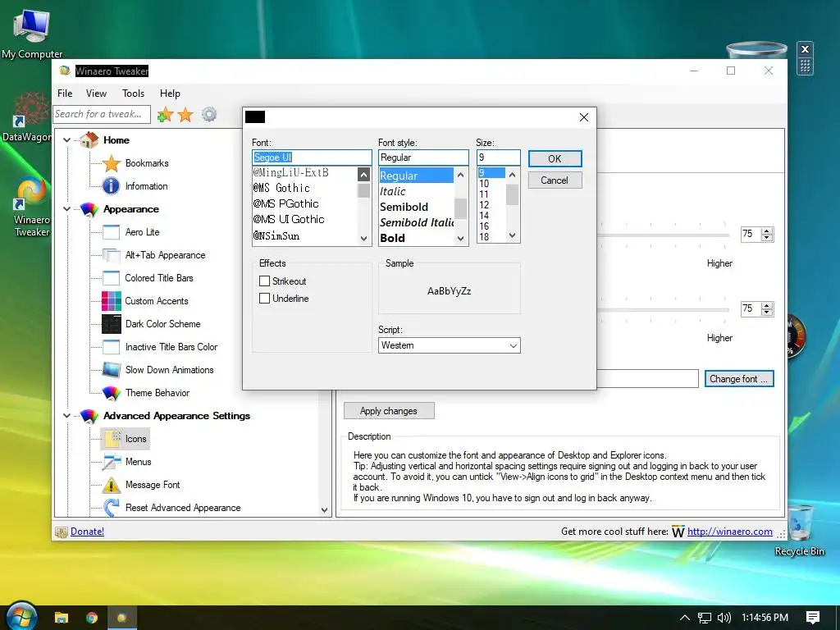
Task: Open the Action Center notifications icon
Action: [x=813, y=618]
